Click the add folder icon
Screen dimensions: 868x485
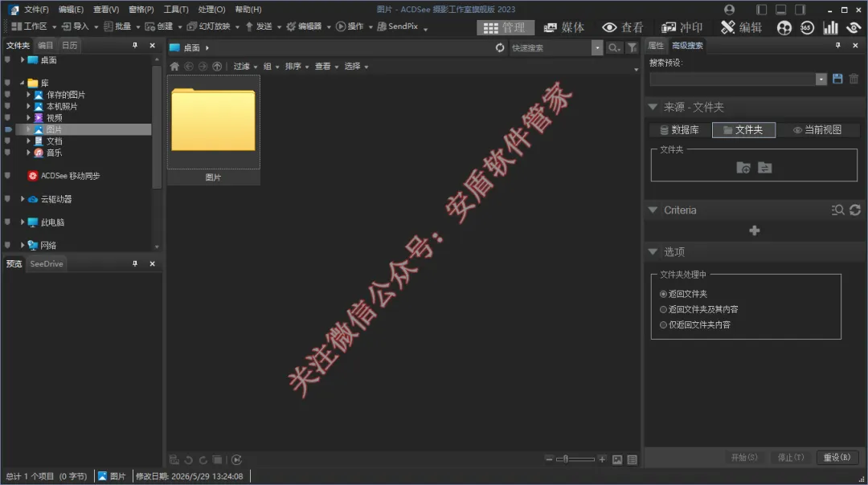coord(743,168)
